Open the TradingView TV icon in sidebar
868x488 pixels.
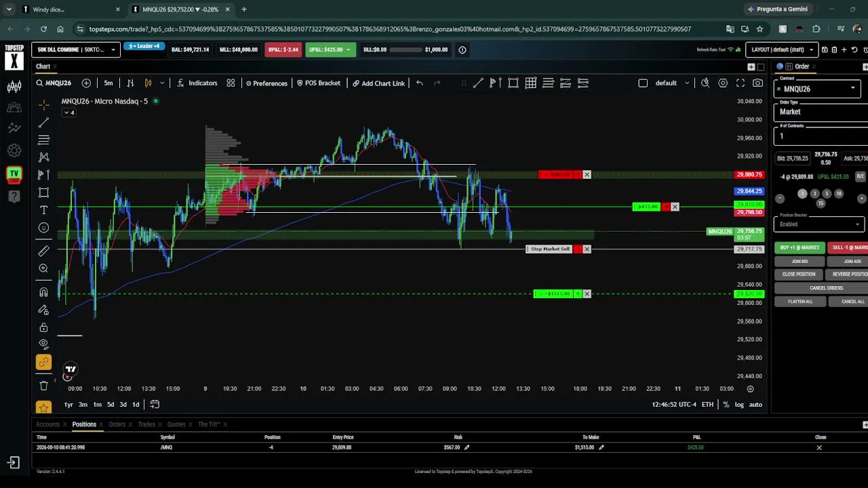tap(14, 174)
